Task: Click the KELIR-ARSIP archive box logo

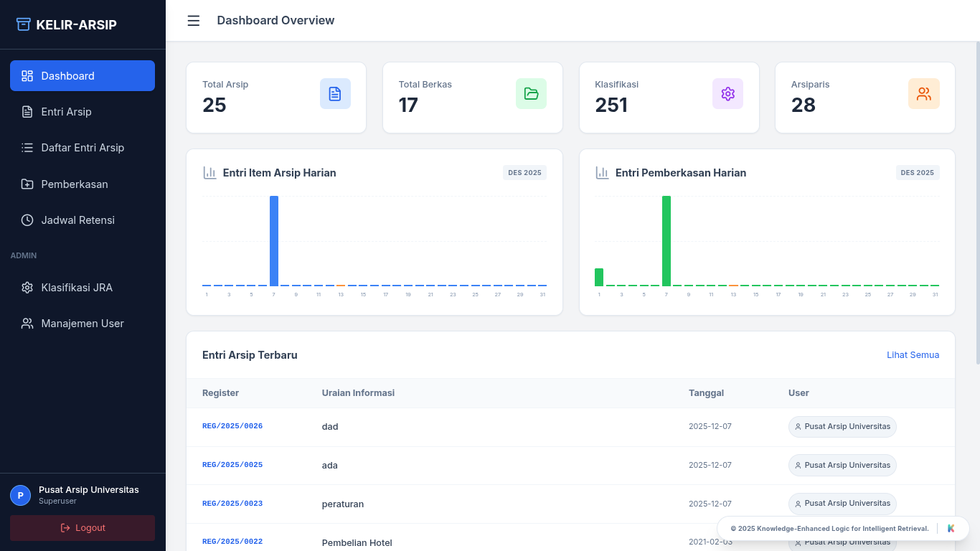Action: pyautogui.click(x=24, y=24)
